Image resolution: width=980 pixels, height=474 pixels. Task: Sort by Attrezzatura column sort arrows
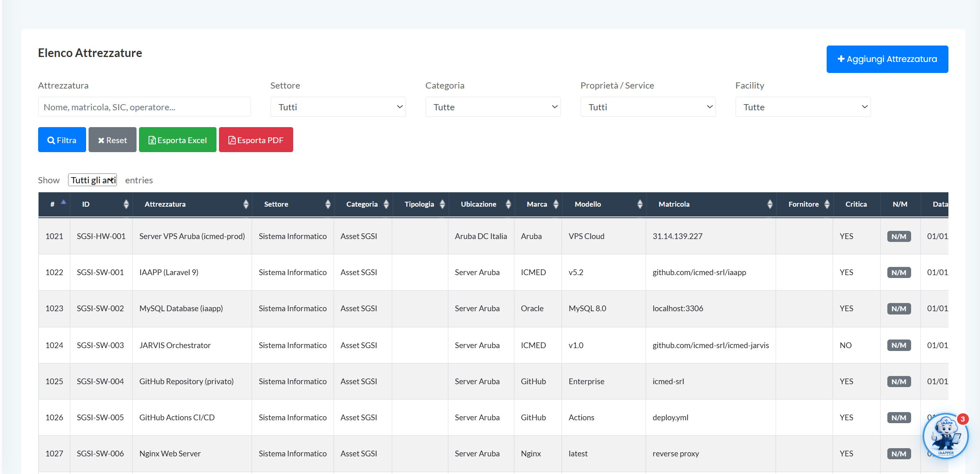(246, 204)
